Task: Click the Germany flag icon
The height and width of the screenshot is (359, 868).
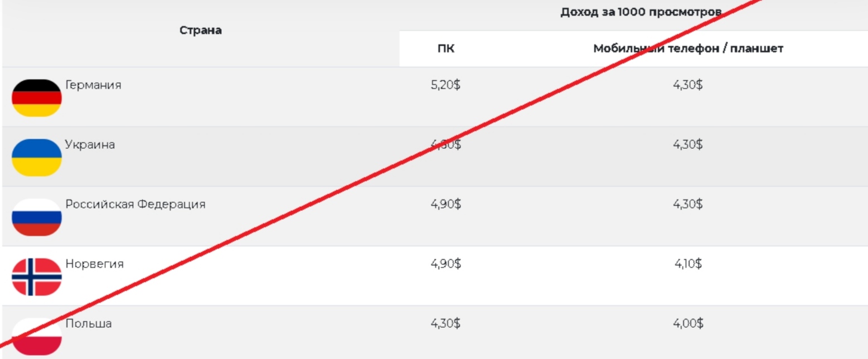Action: click(37, 98)
